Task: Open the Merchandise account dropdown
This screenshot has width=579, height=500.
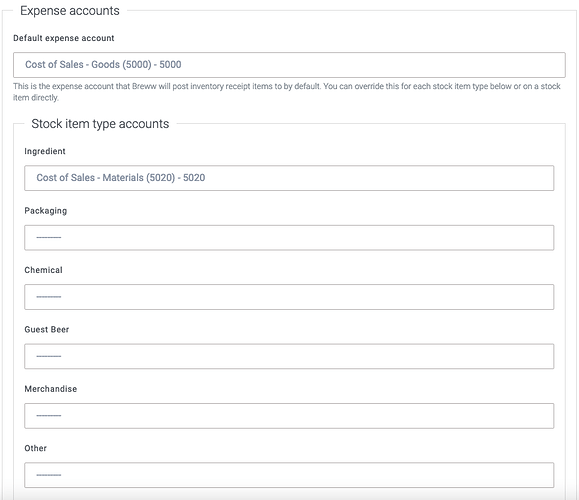Action: pyautogui.click(x=289, y=416)
